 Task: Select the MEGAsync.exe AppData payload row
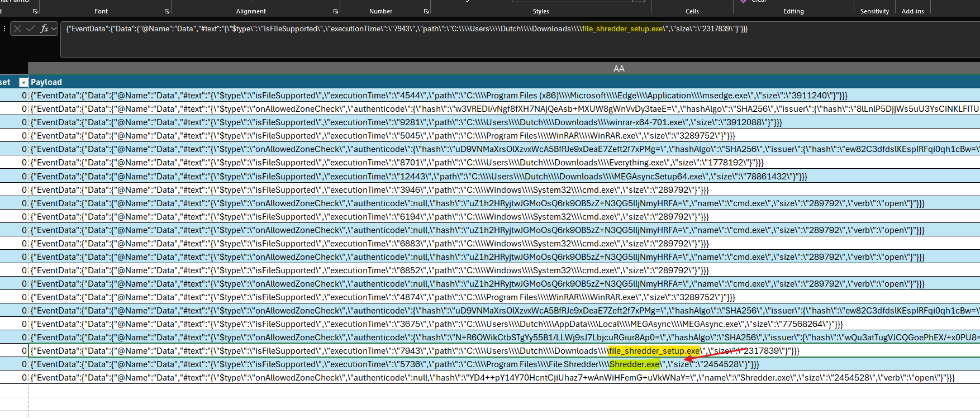click(505, 324)
